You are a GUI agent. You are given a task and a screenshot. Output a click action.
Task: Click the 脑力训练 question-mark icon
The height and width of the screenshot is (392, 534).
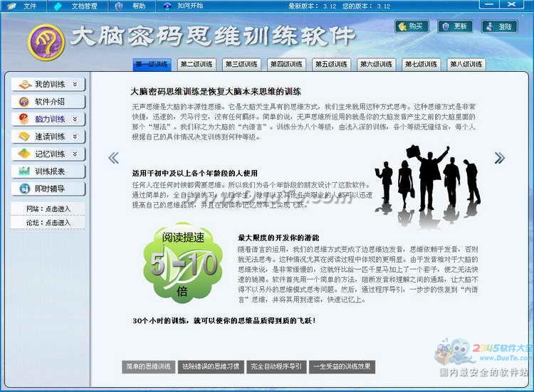pyautogui.click(x=24, y=119)
